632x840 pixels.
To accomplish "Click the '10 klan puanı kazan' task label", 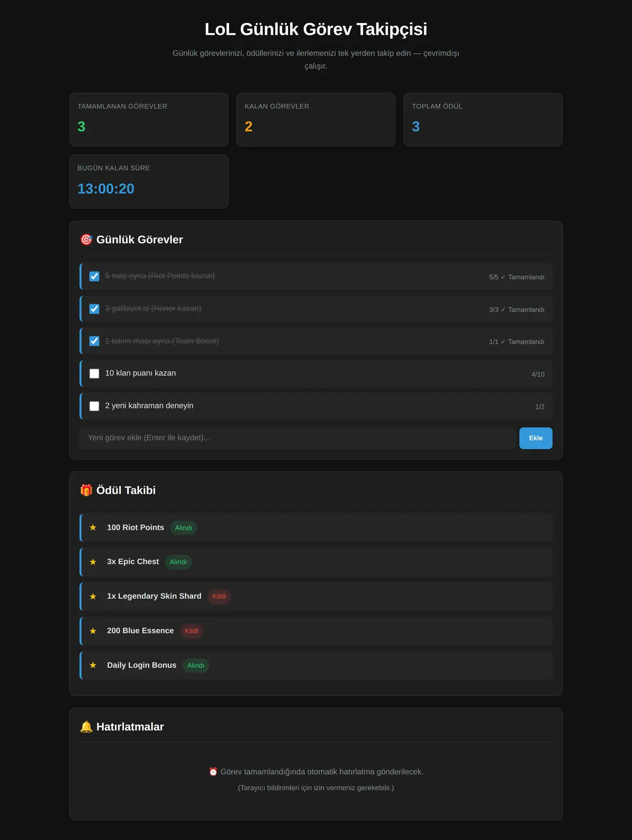I will [141, 373].
